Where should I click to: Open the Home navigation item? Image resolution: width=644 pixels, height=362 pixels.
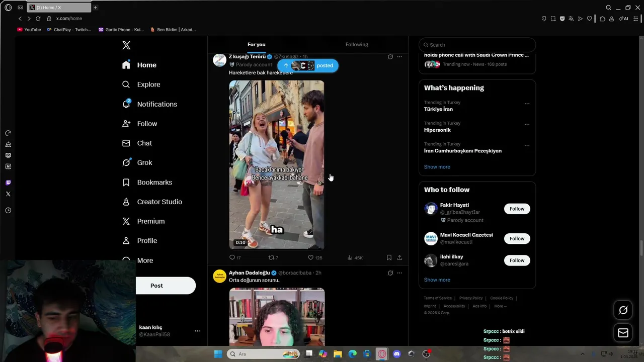click(x=139, y=65)
